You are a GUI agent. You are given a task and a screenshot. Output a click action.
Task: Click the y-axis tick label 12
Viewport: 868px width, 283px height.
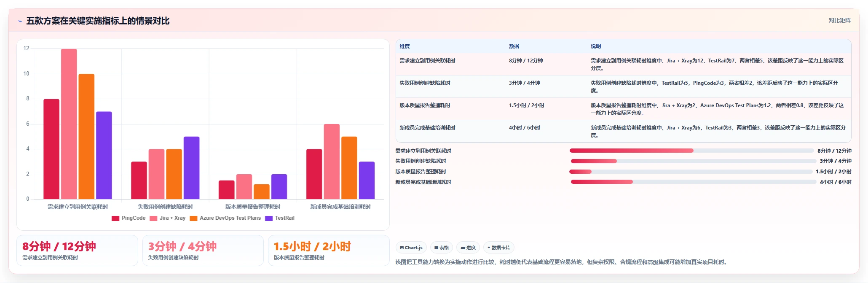click(27, 49)
